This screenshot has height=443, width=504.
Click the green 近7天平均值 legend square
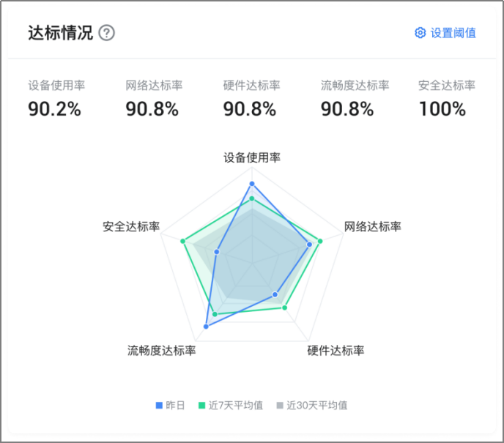(202, 406)
